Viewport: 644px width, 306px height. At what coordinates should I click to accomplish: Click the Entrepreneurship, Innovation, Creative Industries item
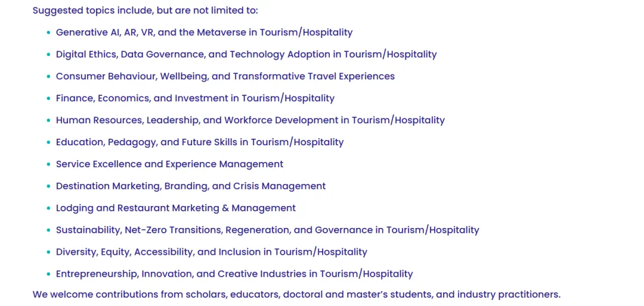point(234,274)
